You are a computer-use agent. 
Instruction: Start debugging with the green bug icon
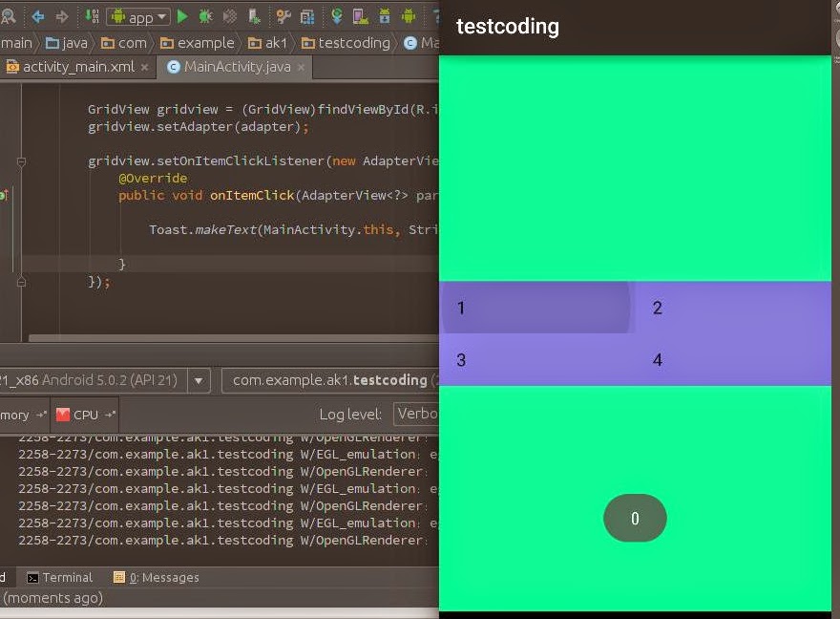pos(205,16)
